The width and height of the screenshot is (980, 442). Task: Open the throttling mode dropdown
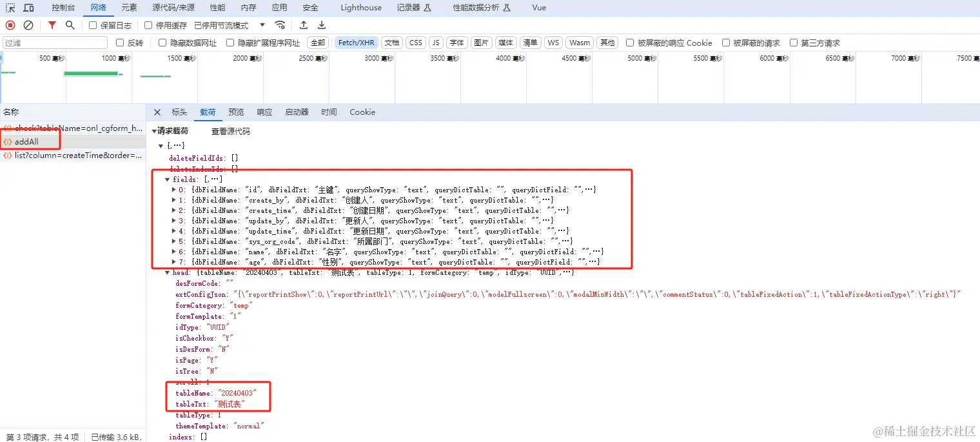pos(230,25)
